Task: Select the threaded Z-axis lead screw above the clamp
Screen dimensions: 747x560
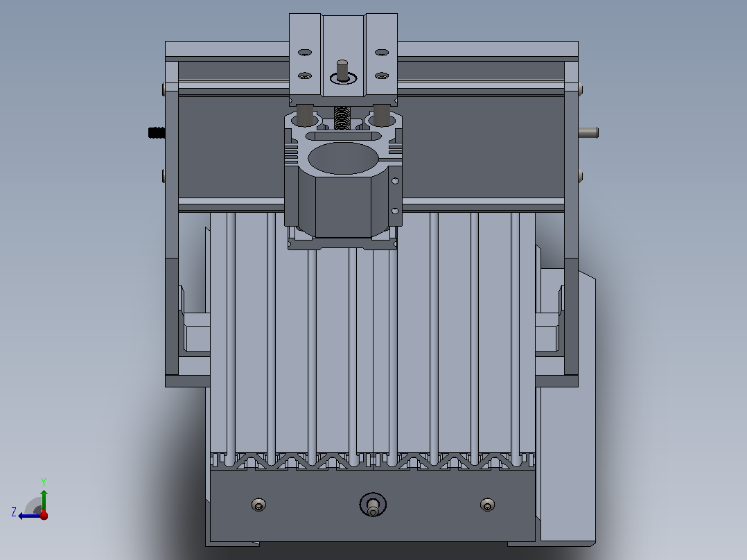Action: (x=342, y=118)
